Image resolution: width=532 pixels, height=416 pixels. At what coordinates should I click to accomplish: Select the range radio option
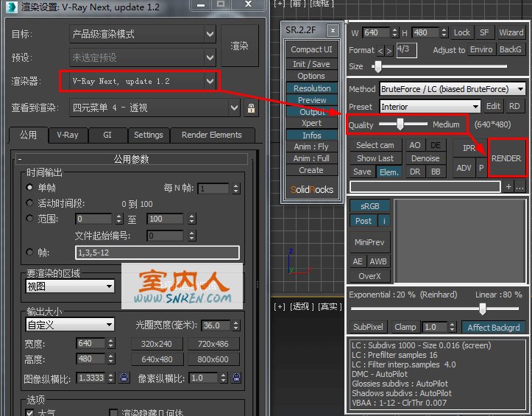[29, 219]
